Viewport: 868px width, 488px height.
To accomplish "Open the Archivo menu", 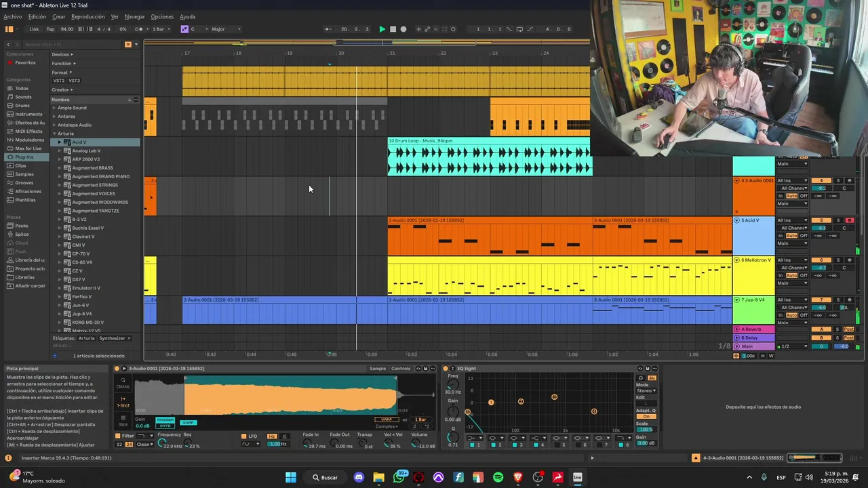I will click(12, 16).
